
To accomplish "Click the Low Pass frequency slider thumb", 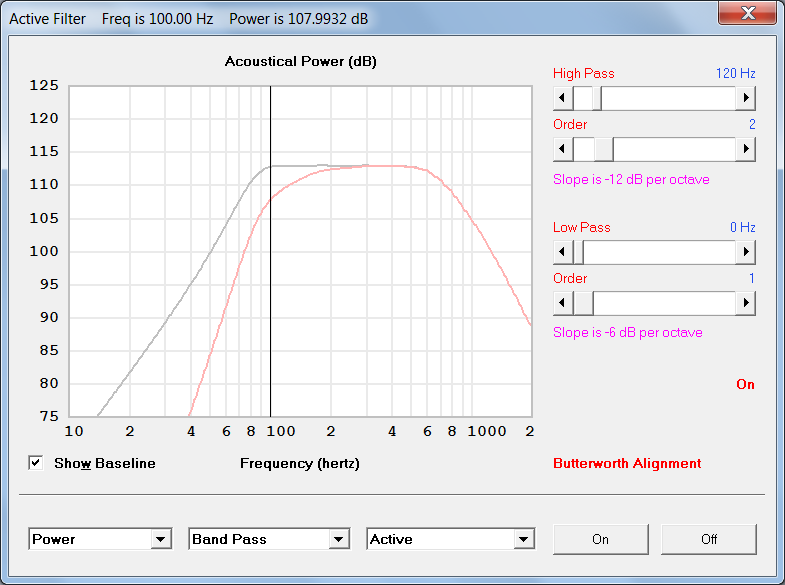I will (x=578, y=252).
